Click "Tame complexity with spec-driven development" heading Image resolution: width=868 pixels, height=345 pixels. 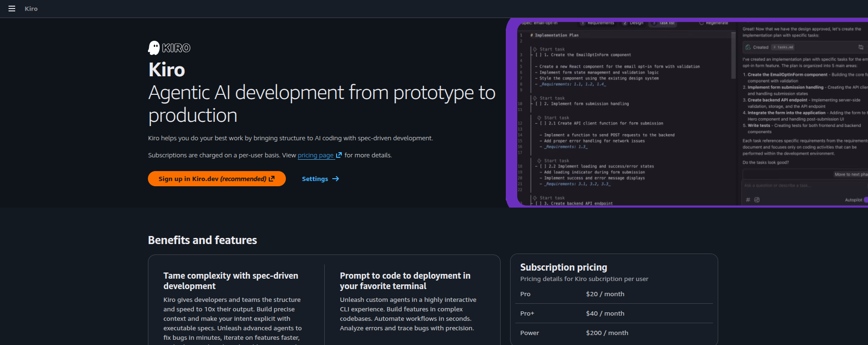231,281
